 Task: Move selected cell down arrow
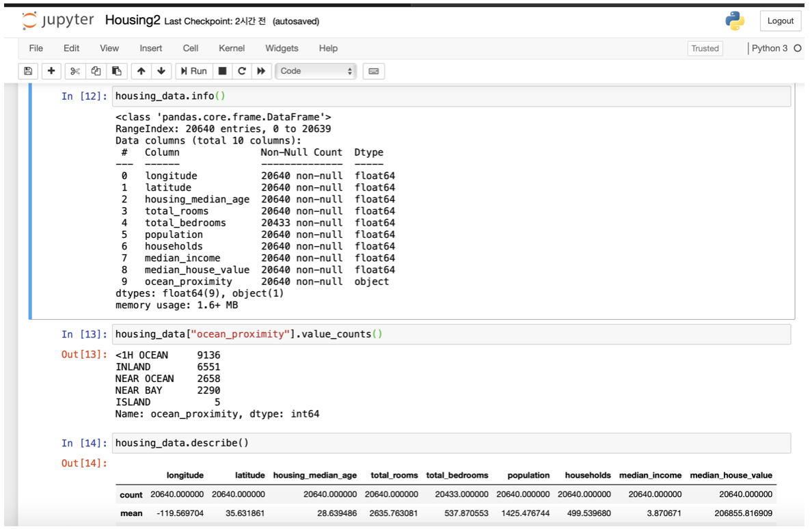(161, 71)
